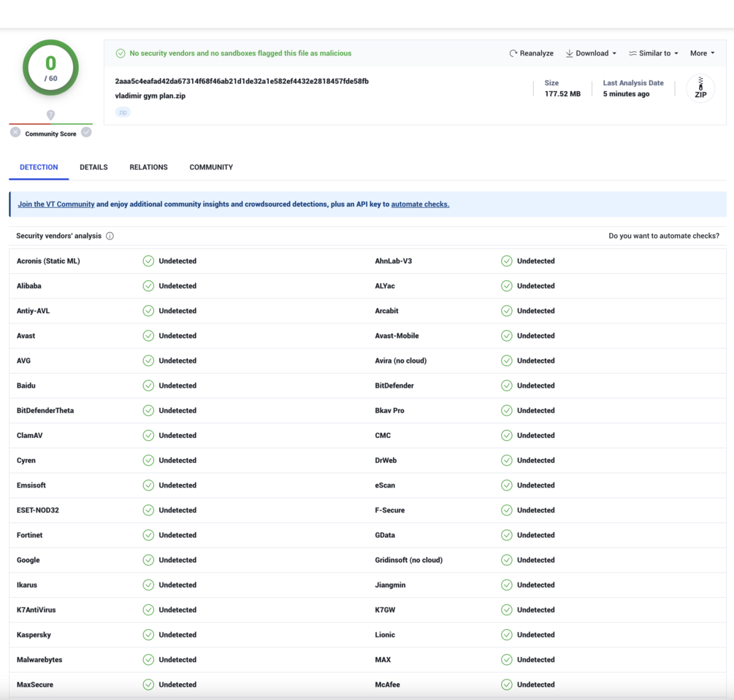Click the file hash 2aaa5c4eafad42da... text
Viewport: 734px width, 700px height.
[242, 82]
